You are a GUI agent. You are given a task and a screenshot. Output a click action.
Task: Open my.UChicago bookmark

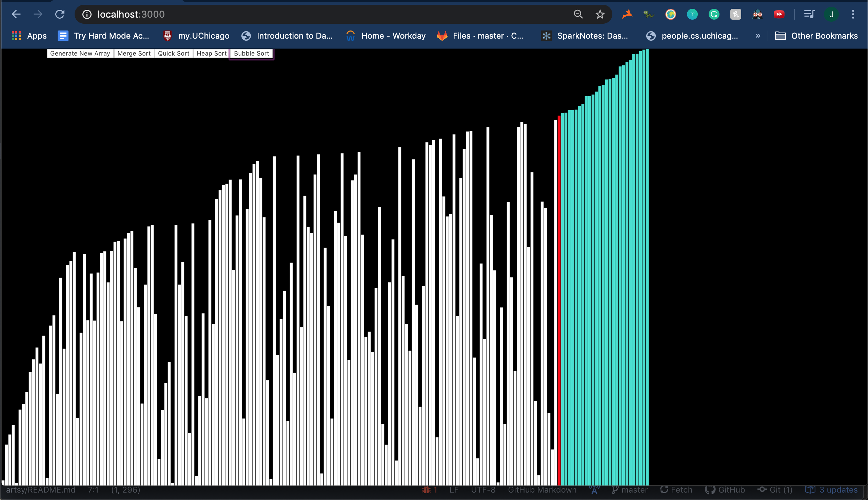(x=196, y=36)
